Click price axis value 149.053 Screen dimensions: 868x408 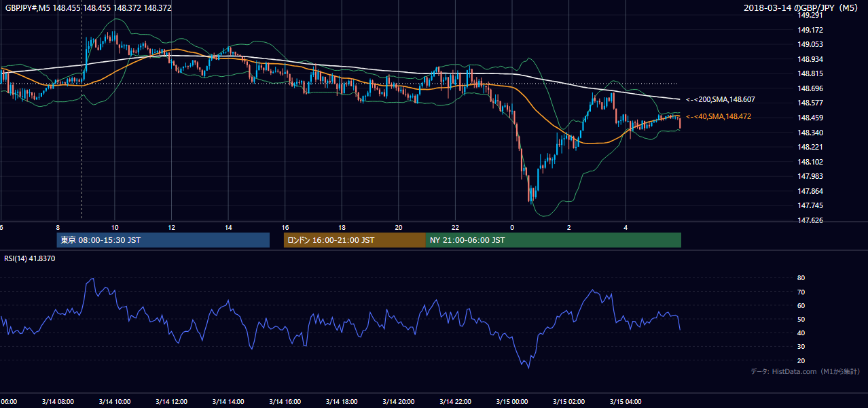(x=810, y=44)
